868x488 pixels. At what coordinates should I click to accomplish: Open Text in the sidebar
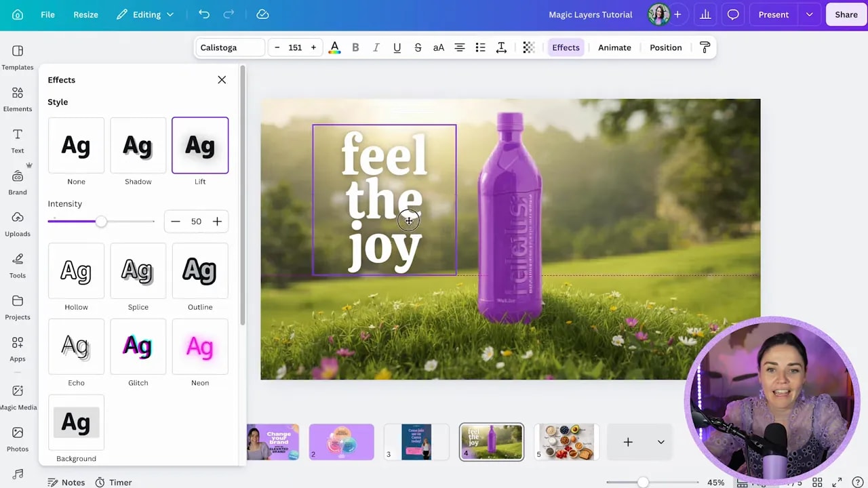tap(18, 141)
